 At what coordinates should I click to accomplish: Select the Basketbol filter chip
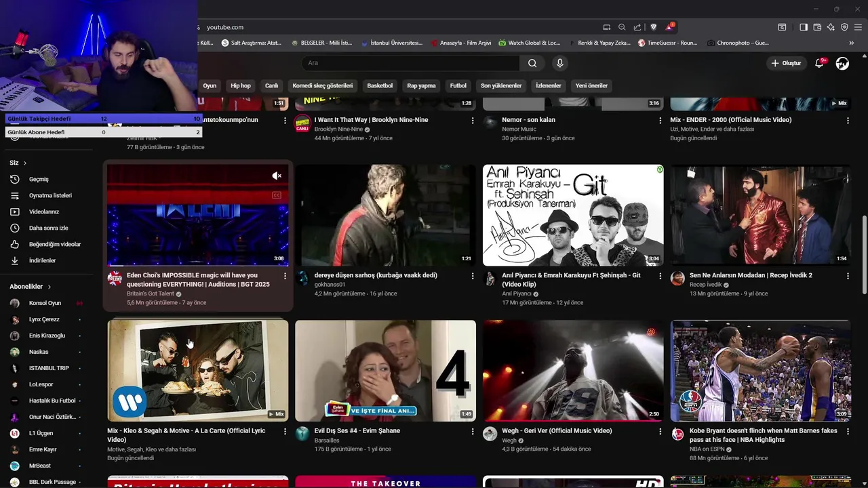[380, 85]
